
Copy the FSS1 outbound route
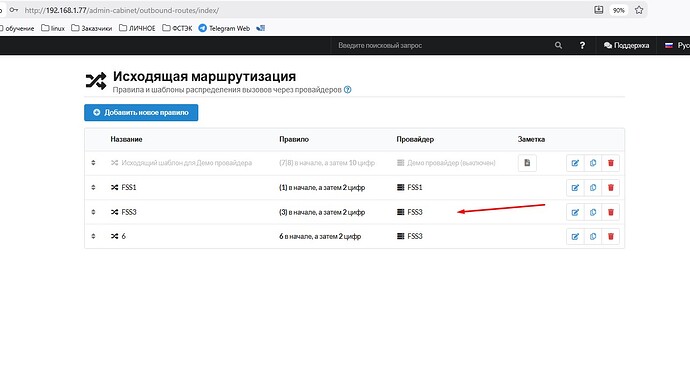coord(593,188)
